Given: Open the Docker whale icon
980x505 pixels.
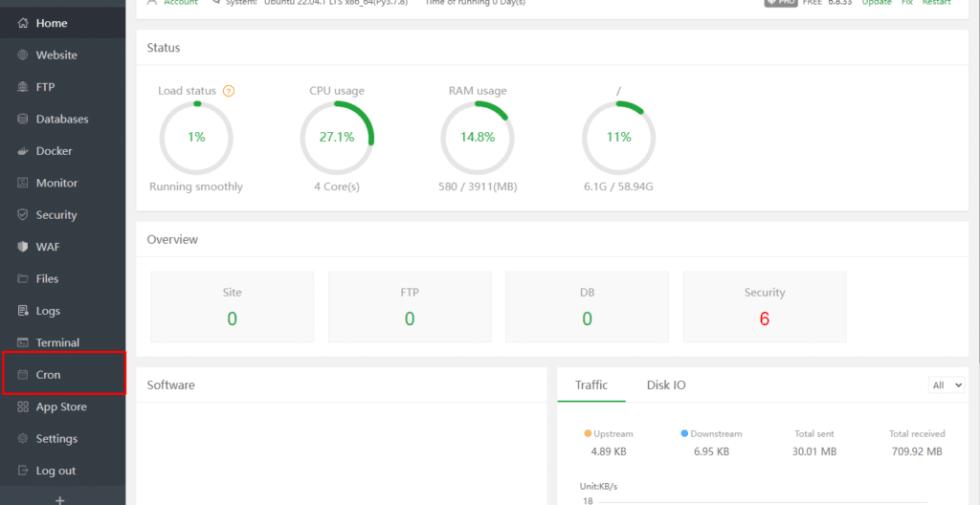Looking at the screenshot, I should (x=23, y=151).
